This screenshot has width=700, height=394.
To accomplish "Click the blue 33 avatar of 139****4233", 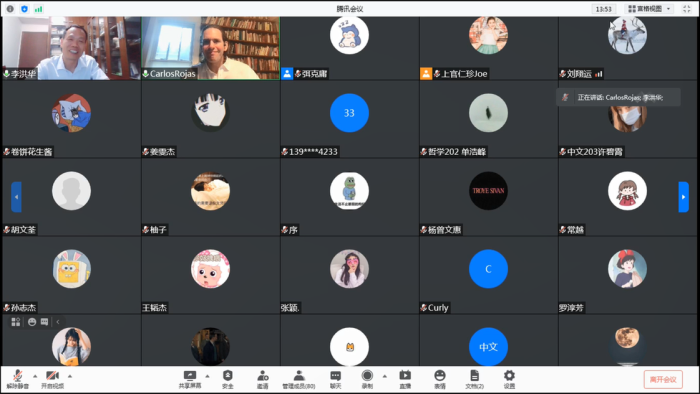I will [349, 113].
